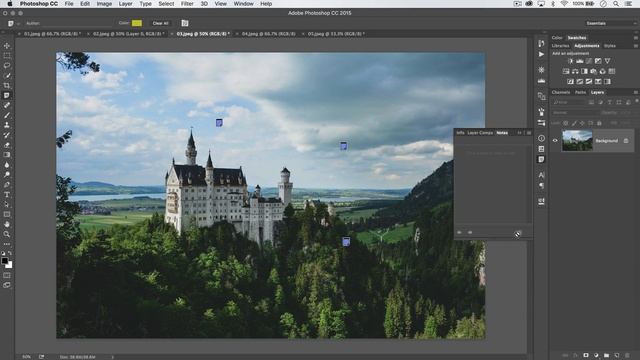Toggle filter for type layers
The image size is (640, 360).
(610, 102)
